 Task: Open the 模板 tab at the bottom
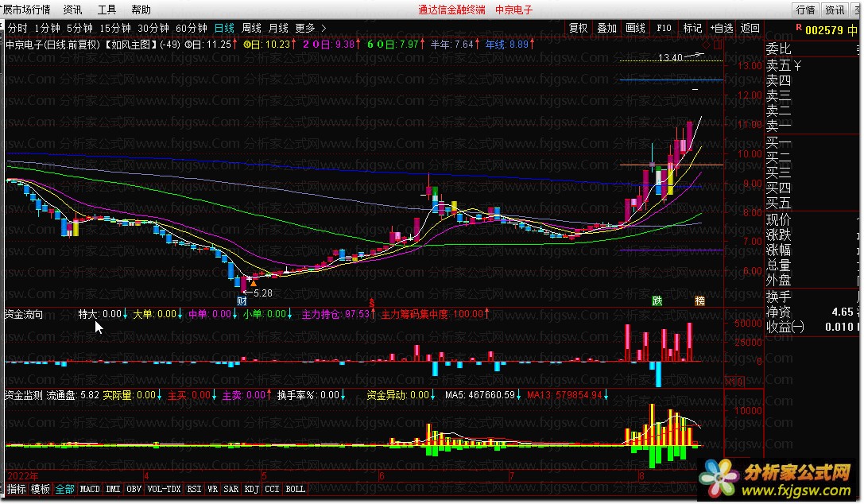click(x=41, y=489)
